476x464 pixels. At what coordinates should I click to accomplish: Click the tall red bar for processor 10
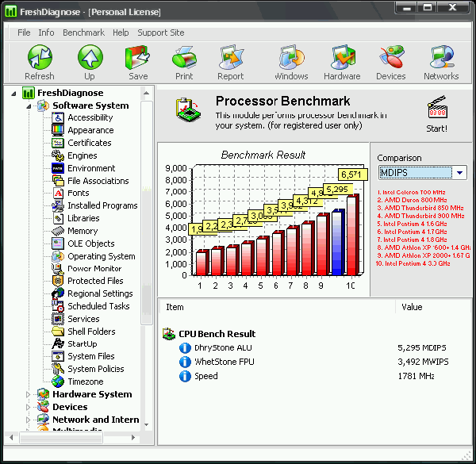click(351, 236)
